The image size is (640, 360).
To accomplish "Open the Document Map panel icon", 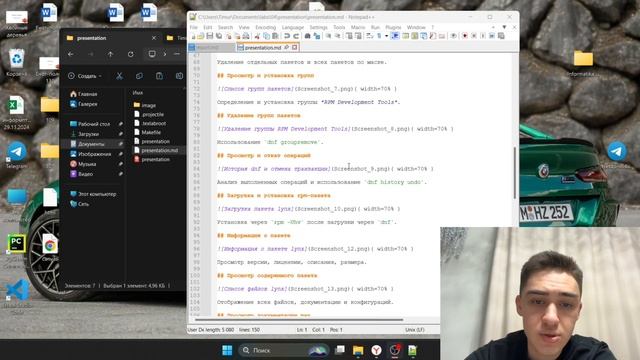I will click(x=414, y=36).
